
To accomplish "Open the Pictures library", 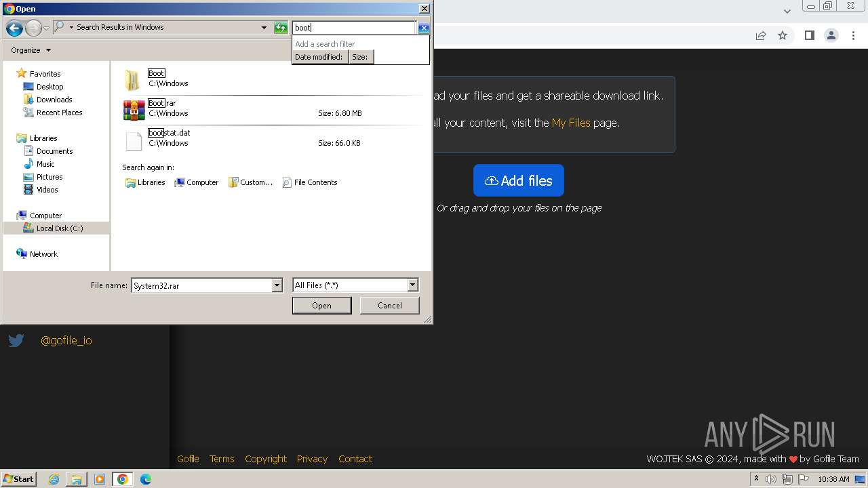I will pyautogui.click(x=50, y=177).
